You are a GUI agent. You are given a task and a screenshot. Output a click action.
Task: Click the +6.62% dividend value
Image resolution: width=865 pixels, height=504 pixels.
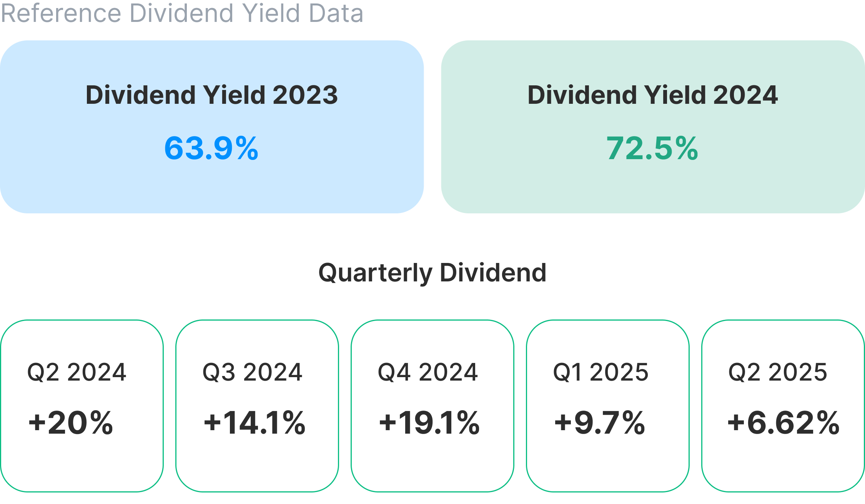point(783,422)
